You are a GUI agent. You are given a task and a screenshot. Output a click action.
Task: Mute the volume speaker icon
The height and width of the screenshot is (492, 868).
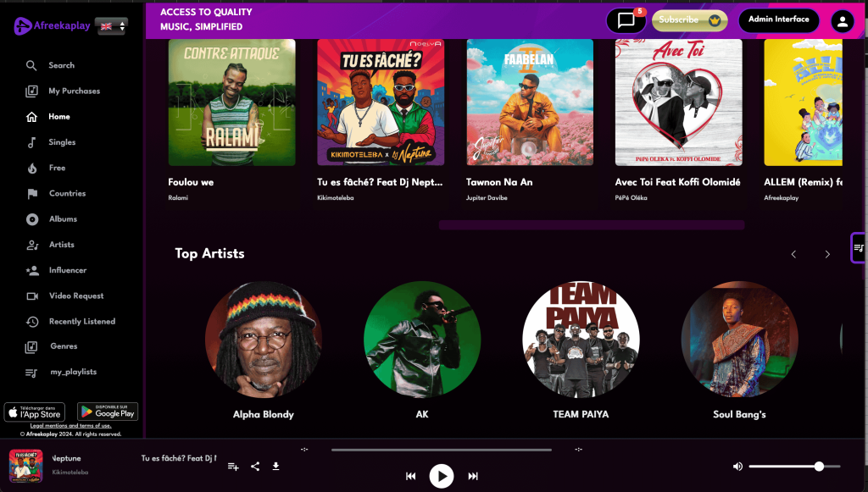pyautogui.click(x=737, y=467)
